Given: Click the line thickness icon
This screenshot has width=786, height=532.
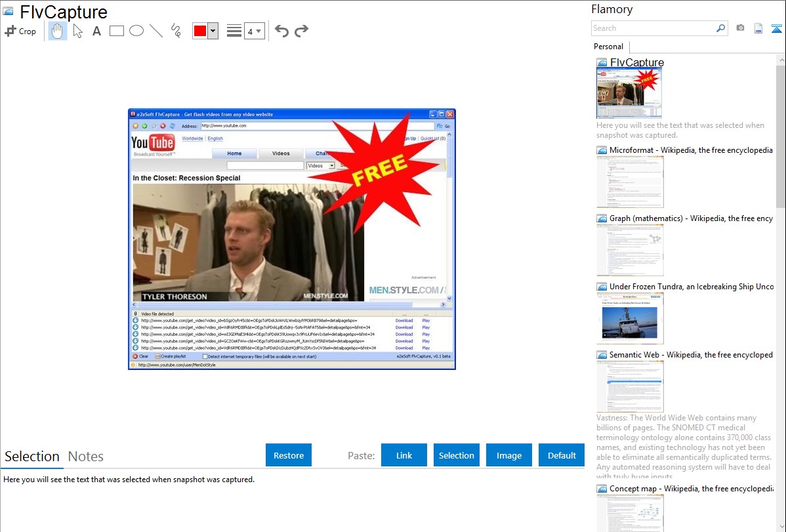Looking at the screenshot, I should pos(234,31).
